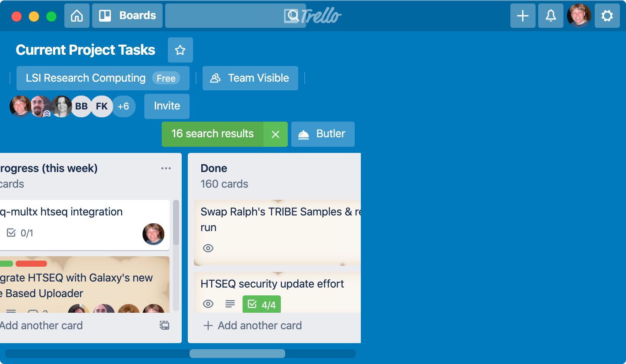Image resolution: width=626 pixels, height=364 pixels.
Task: Open settings gear in header
Action: tap(607, 16)
